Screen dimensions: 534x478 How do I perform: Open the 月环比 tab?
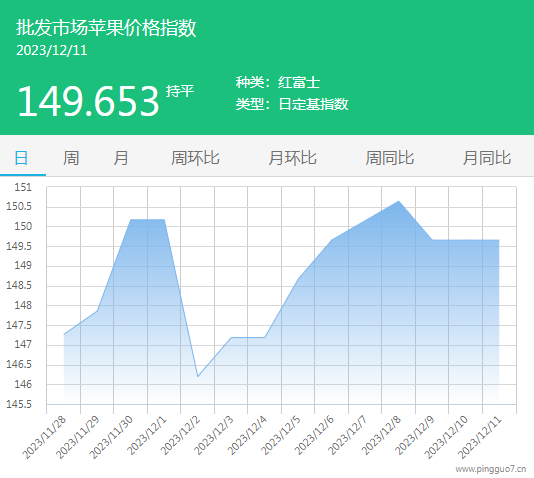pyautogui.click(x=292, y=158)
